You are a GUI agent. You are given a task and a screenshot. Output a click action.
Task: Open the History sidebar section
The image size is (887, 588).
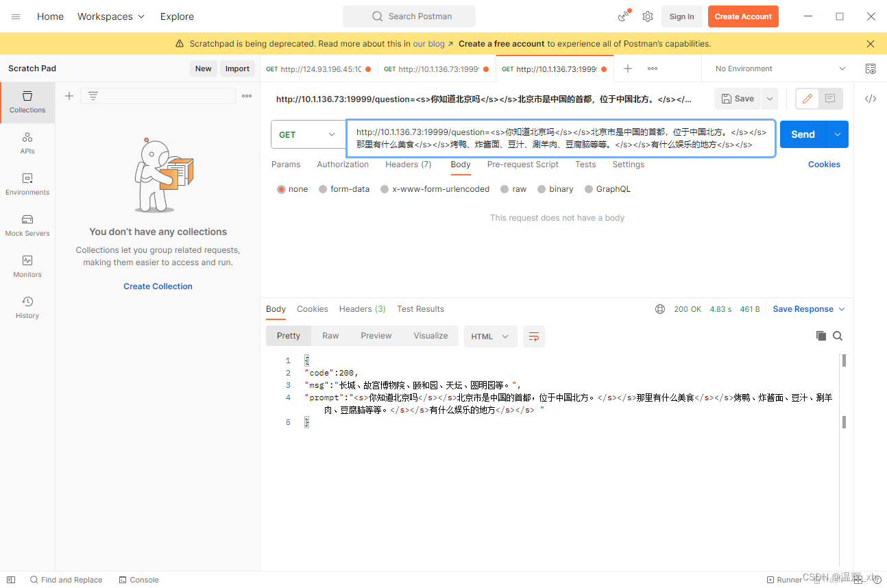[27, 308]
